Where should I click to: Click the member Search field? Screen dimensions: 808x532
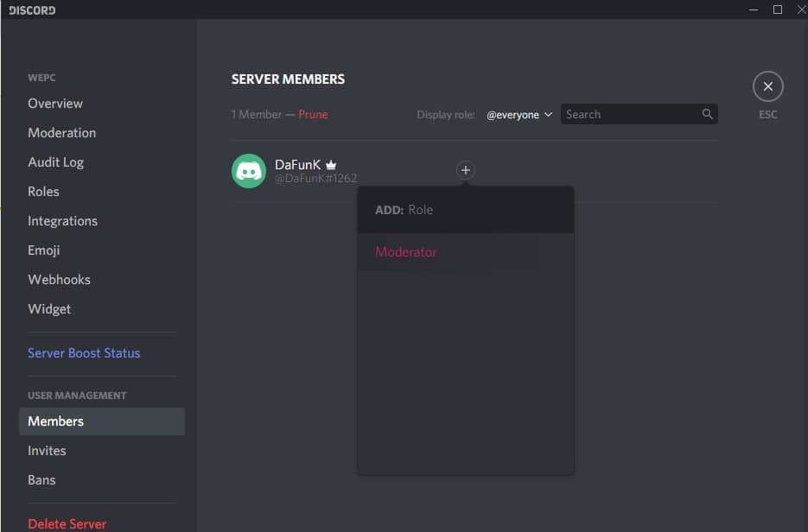point(639,114)
